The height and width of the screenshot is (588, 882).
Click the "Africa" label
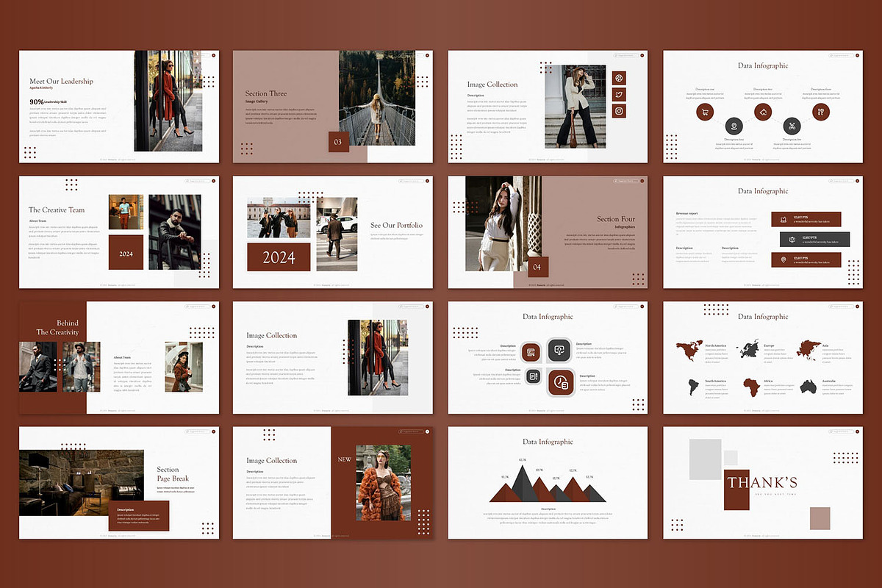click(x=770, y=381)
